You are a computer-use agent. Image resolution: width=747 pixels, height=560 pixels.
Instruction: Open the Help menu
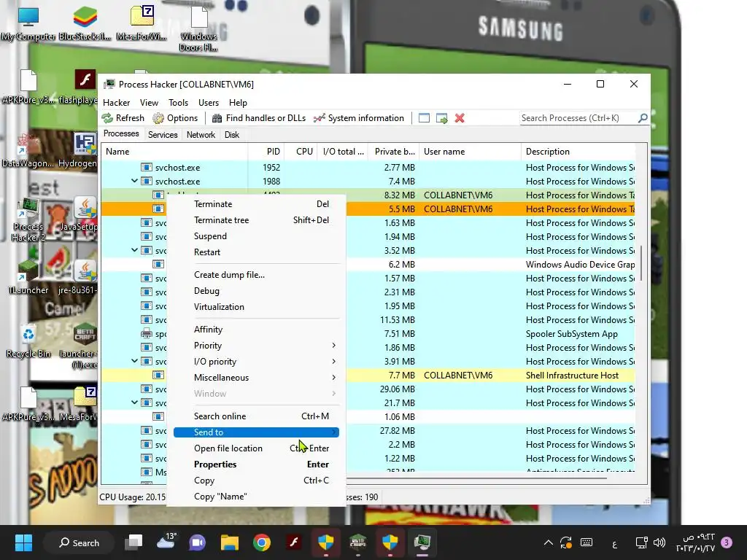pyautogui.click(x=238, y=102)
